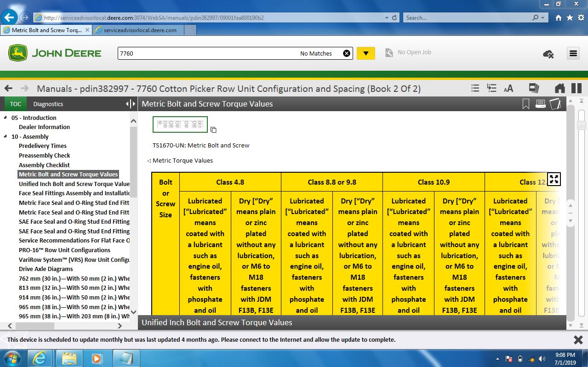Dismiss the update notification bar
588x367 pixels.
(578, 340)
